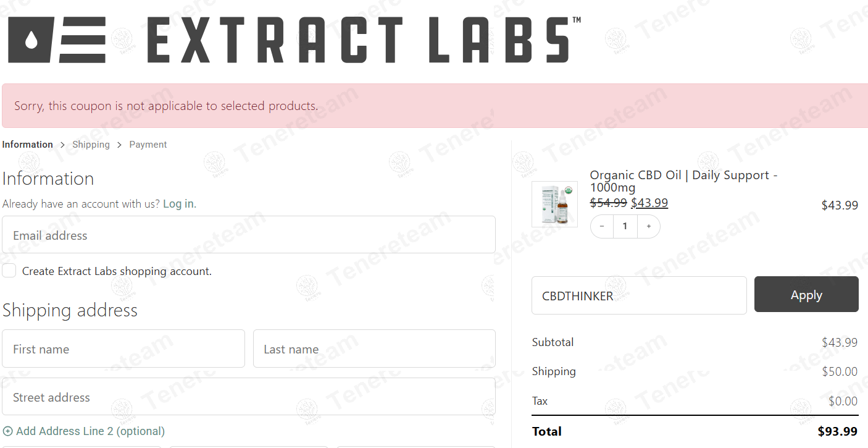The image size is (868, 448).
Task: Click the CBDTHINKER coupon code field
Action: point(638,295)
